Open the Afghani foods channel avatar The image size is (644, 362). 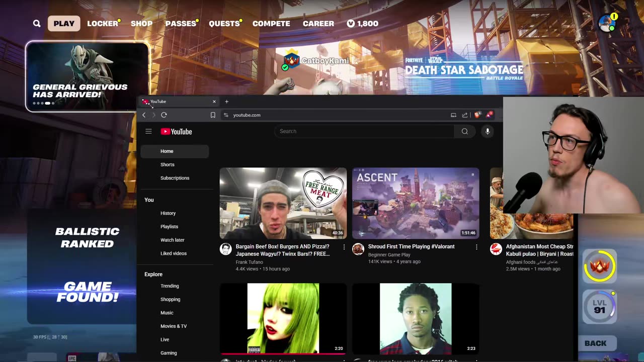(496, 249)
